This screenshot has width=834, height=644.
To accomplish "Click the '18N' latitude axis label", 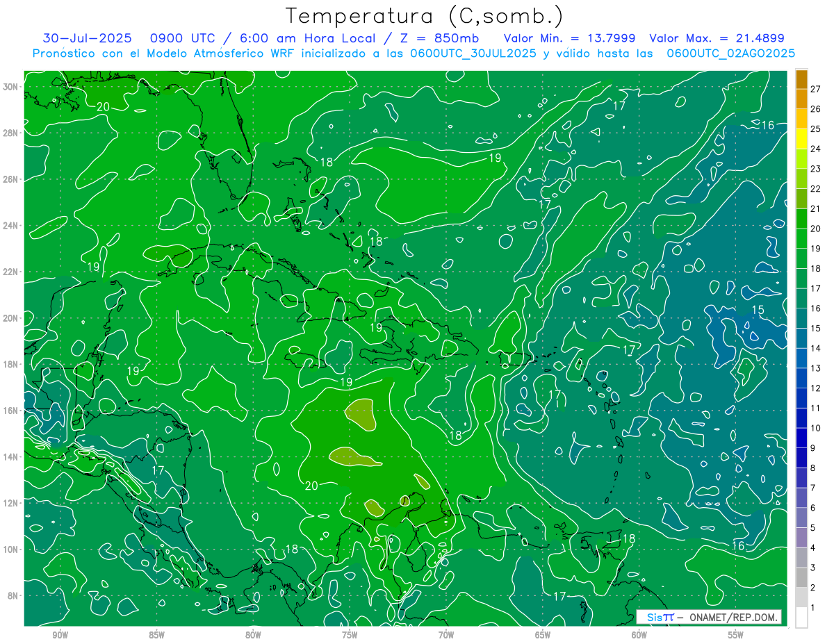I will pyautogui.click(x=10, y=364).
